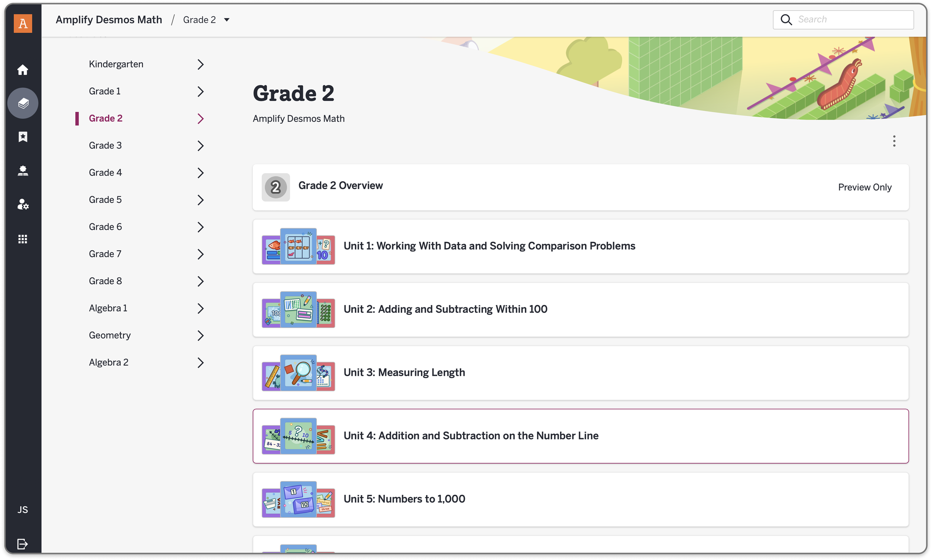Expand Grade 5 with its chevron arrow

click(x=200, y=200)
